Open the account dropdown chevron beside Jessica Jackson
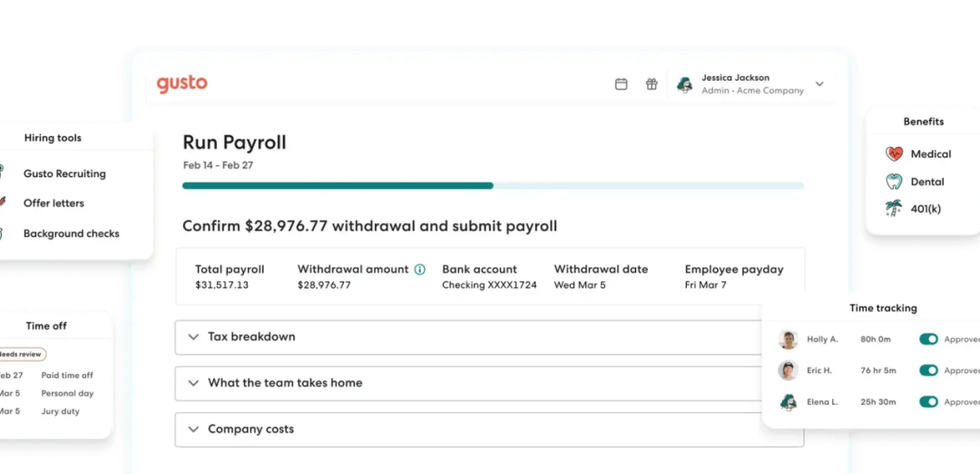This screenshot has width=980, height=474. click(819, 84)
